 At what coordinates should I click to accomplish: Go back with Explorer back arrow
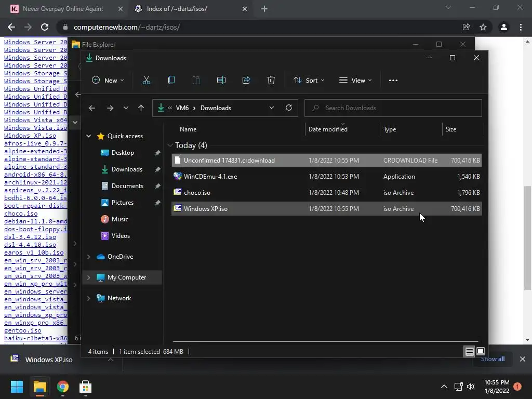[x=92, y=108]
